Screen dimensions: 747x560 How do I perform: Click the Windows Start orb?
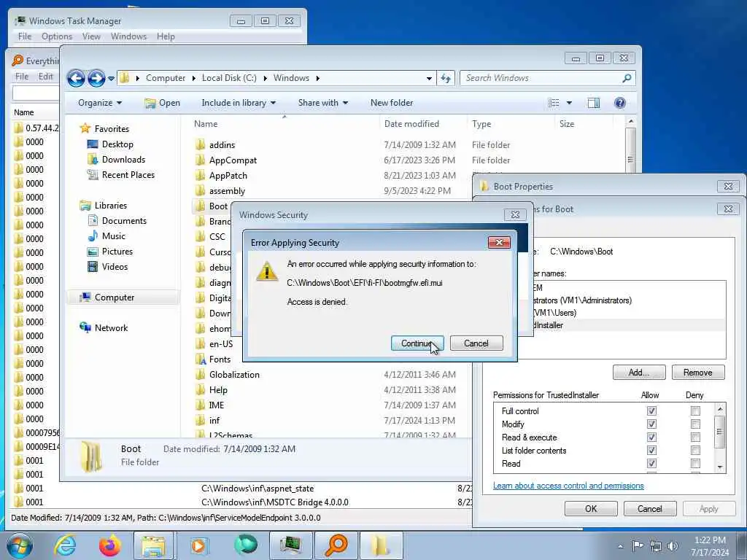tap(20, 545)
